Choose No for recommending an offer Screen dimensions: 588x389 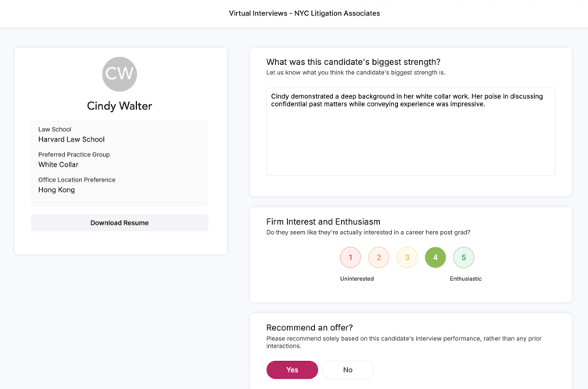pyautogui.click(x=348, y=370)
